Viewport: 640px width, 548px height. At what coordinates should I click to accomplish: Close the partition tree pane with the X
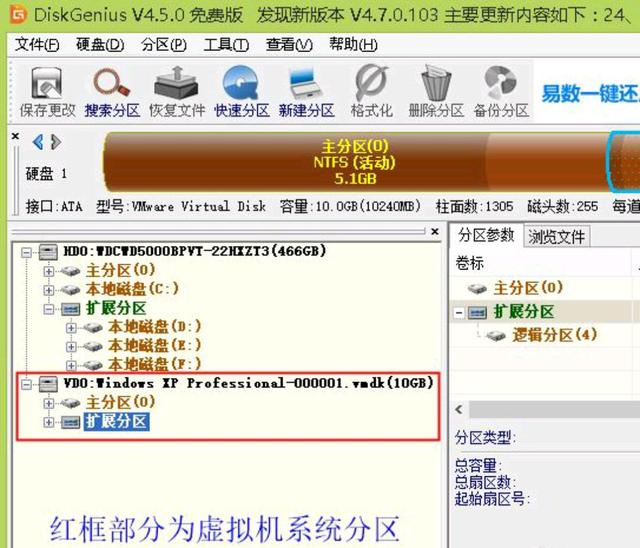click(x=435, y=232)
